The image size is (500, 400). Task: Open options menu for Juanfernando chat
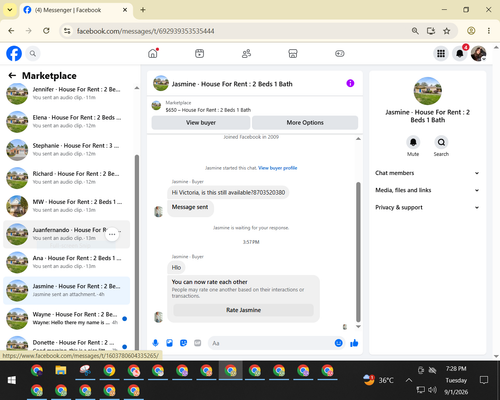pyautogui.click(x=112, y=234)
